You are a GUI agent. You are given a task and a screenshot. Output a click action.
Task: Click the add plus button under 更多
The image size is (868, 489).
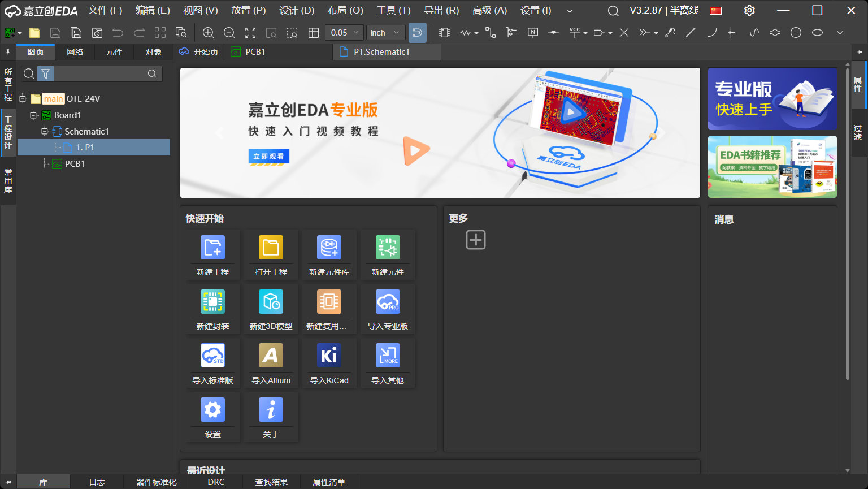click(475, 240)
